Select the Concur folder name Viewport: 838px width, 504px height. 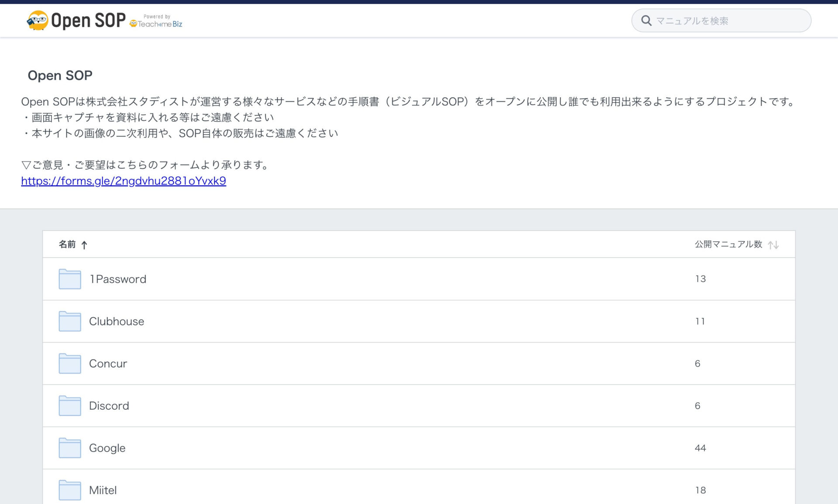[x=108, y=363]
